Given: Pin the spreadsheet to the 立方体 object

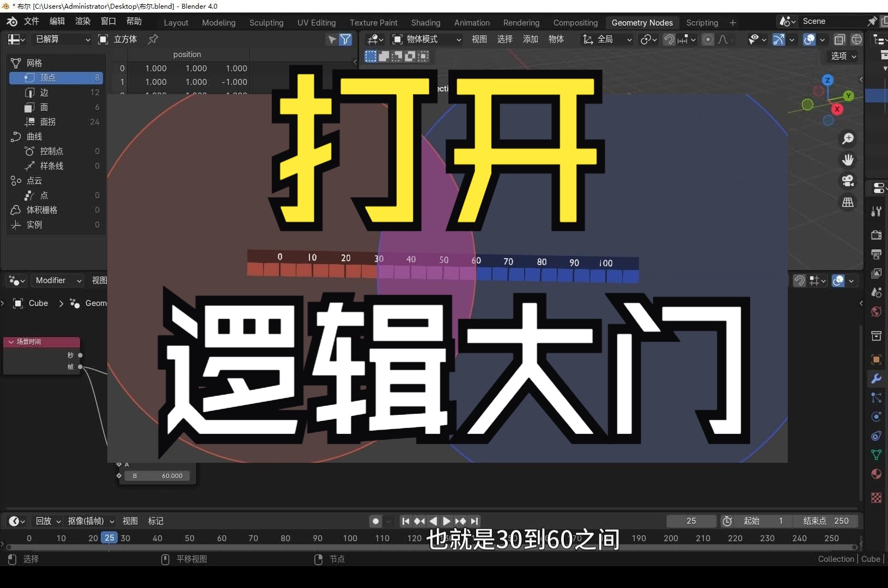Looking at the screenshot, I should point(153,39).
